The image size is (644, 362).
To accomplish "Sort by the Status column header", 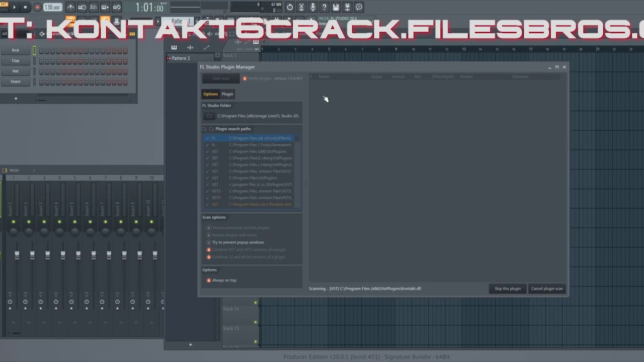I will click(x=376, y=77).
